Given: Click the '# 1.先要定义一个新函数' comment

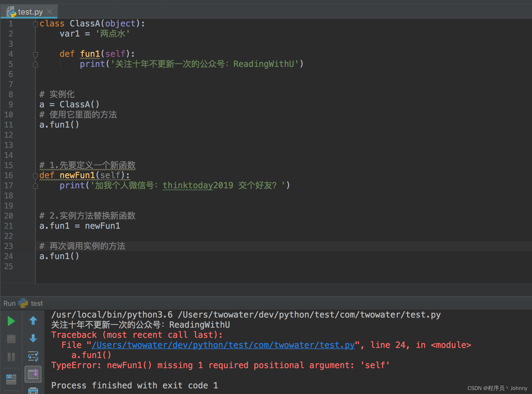Looking at the screenshot, I should coord(87,165).
